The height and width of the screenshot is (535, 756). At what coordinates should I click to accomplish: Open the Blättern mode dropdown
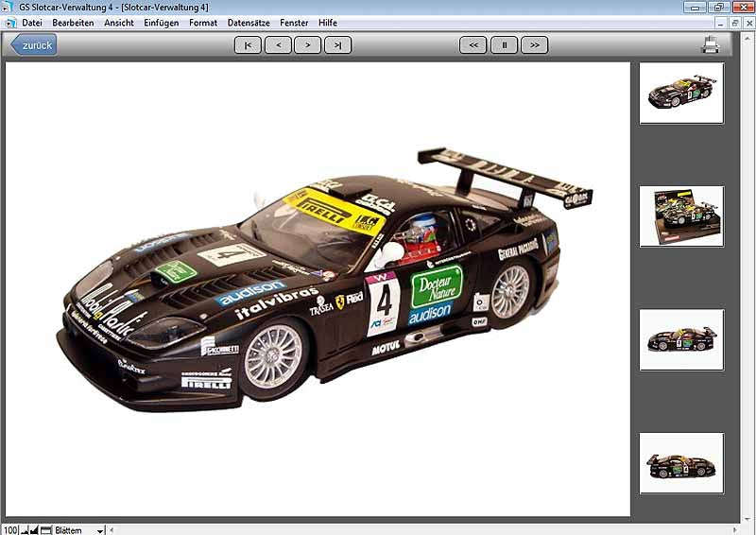point(99,530)
